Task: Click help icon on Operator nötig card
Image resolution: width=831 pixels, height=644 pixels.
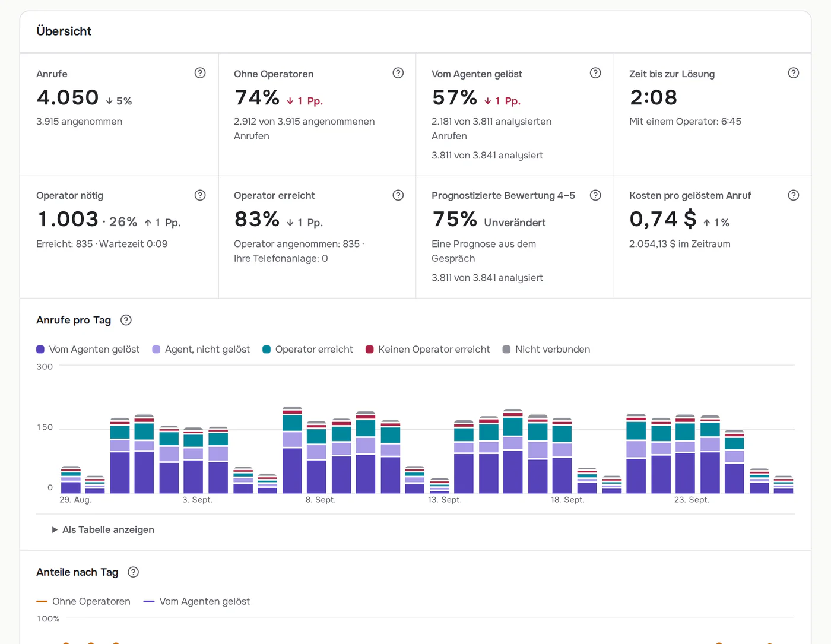Action: 200,195
